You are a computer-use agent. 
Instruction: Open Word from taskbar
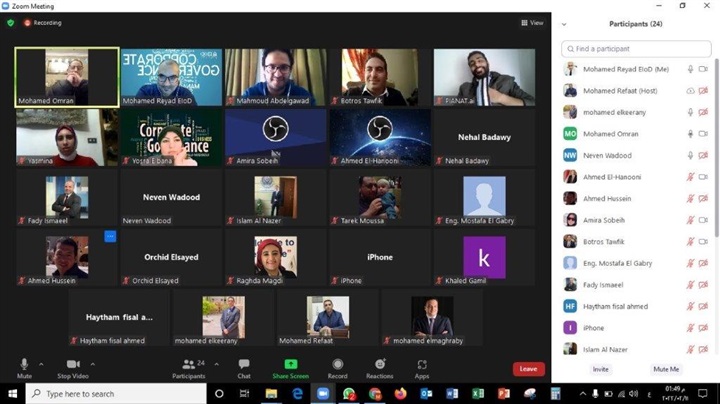tap(452, 394)
